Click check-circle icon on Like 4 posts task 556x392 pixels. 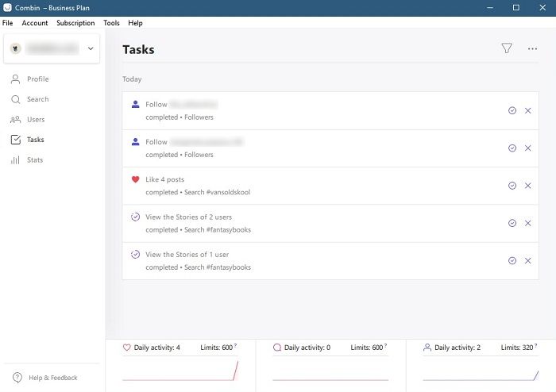(x=512, y=186)
